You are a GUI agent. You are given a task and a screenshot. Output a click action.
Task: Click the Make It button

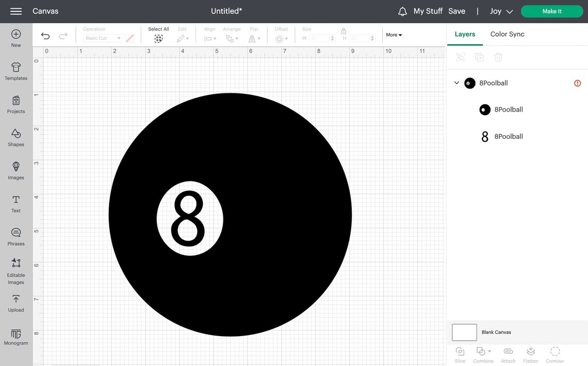[x=552, y=10]
